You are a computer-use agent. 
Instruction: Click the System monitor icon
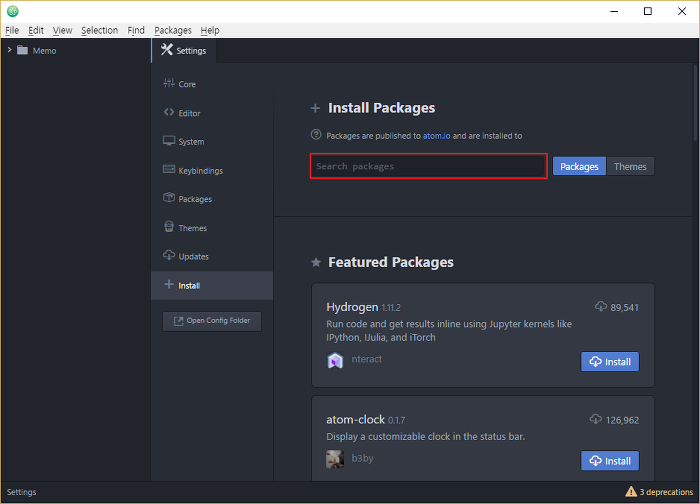click(x=169, y=141)
